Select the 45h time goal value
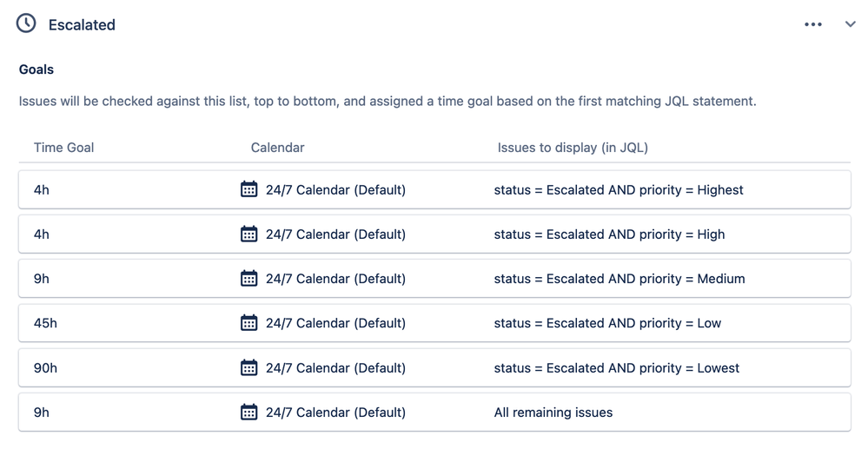Screen dimensions: 868x449 pos(45,323)
